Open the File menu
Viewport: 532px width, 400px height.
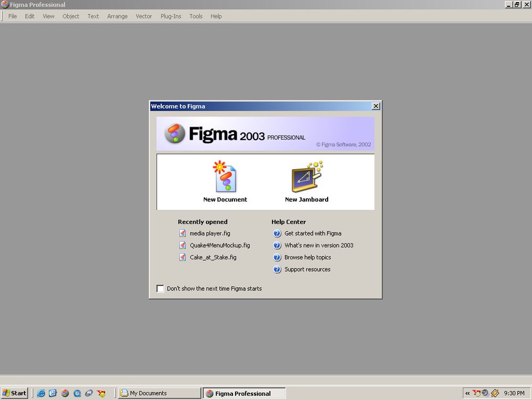[13, 16]
